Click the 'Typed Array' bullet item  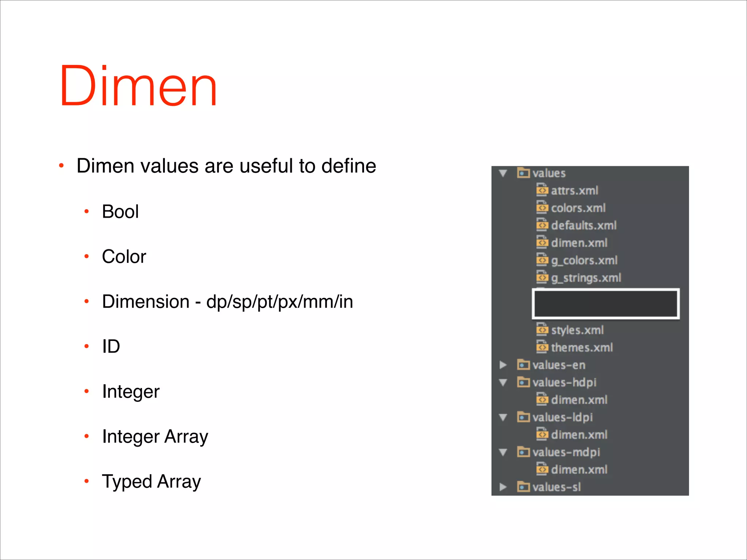(151, 482)
